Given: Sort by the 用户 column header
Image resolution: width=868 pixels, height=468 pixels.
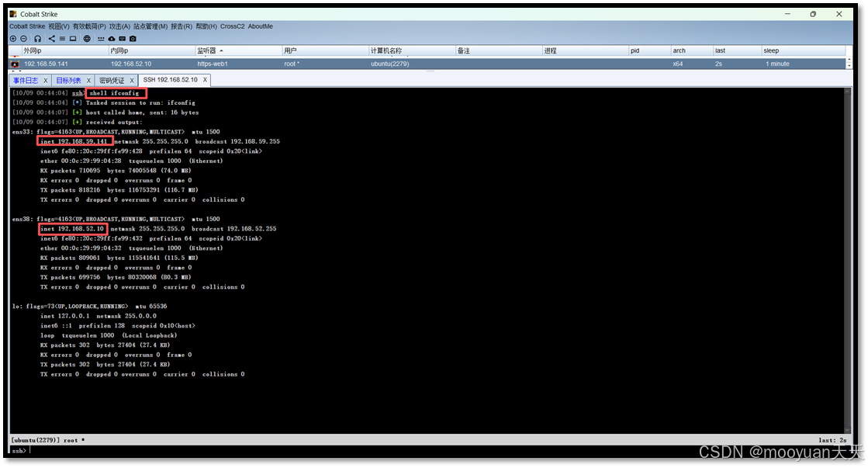Looking at the screenshot, I should click(x=326, y=50).
